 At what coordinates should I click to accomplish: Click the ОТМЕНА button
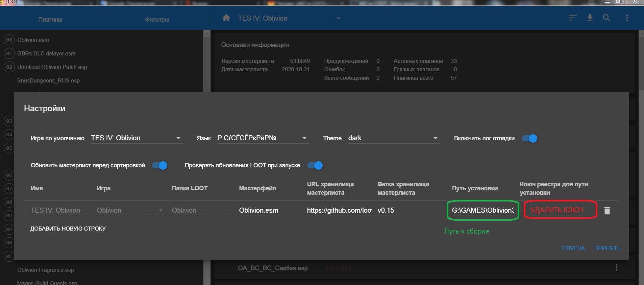(573, 248)
